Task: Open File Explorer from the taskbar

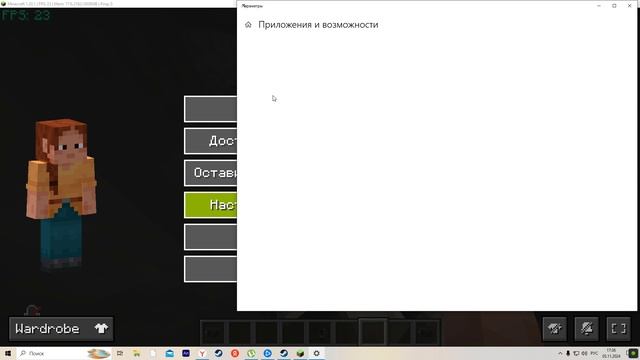Action: click(x=137, y=353)
